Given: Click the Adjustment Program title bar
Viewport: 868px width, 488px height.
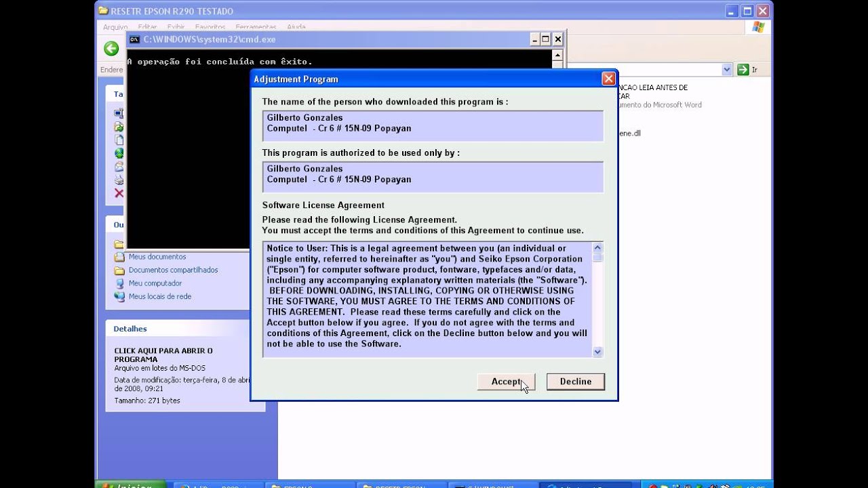Looking at the screenshot, I should (426, 79).
